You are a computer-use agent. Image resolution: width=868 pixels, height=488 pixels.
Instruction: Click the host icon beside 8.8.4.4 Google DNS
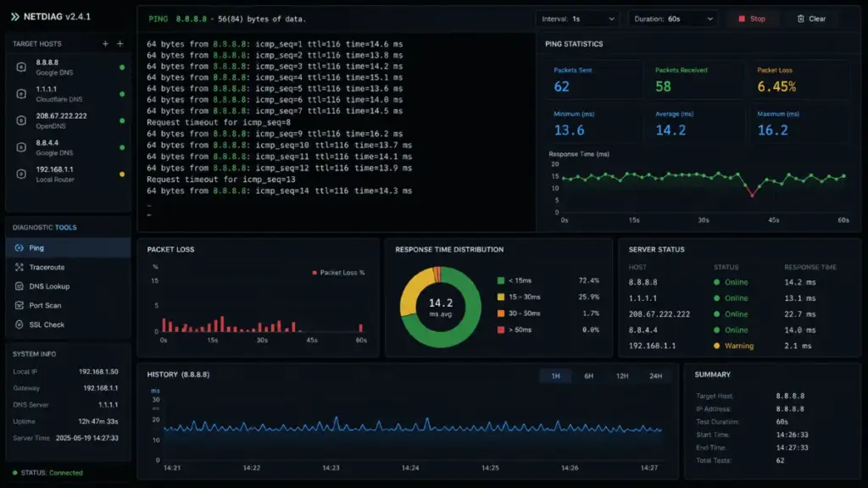point(21,147)
